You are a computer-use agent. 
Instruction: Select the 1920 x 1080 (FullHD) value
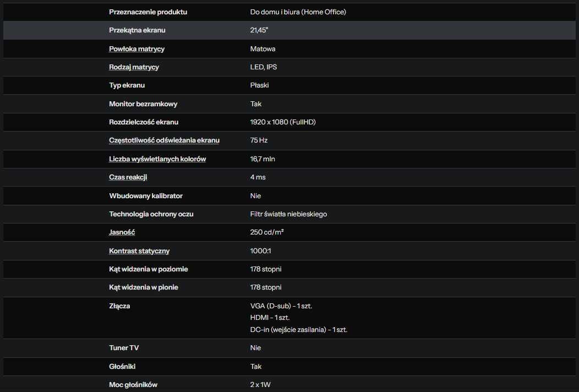tap(283, 122)
